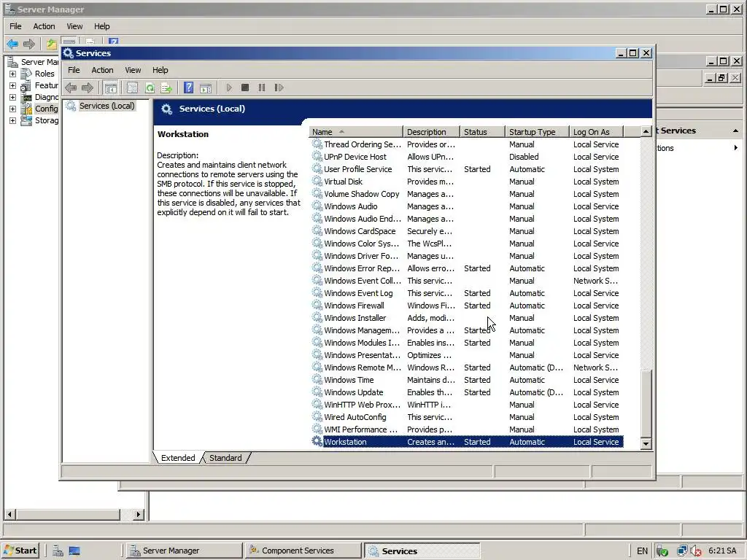The width and height of the screenshot is (747, 560).
Task: Select Windows Time service row
Action: [x=467, y=379]
